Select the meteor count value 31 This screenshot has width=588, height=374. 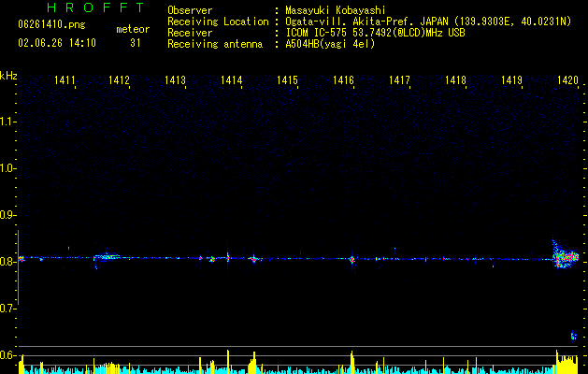click(x=136, y=43)
